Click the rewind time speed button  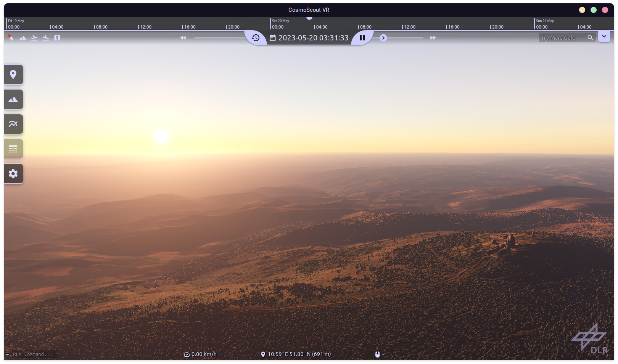coord(183,38)
